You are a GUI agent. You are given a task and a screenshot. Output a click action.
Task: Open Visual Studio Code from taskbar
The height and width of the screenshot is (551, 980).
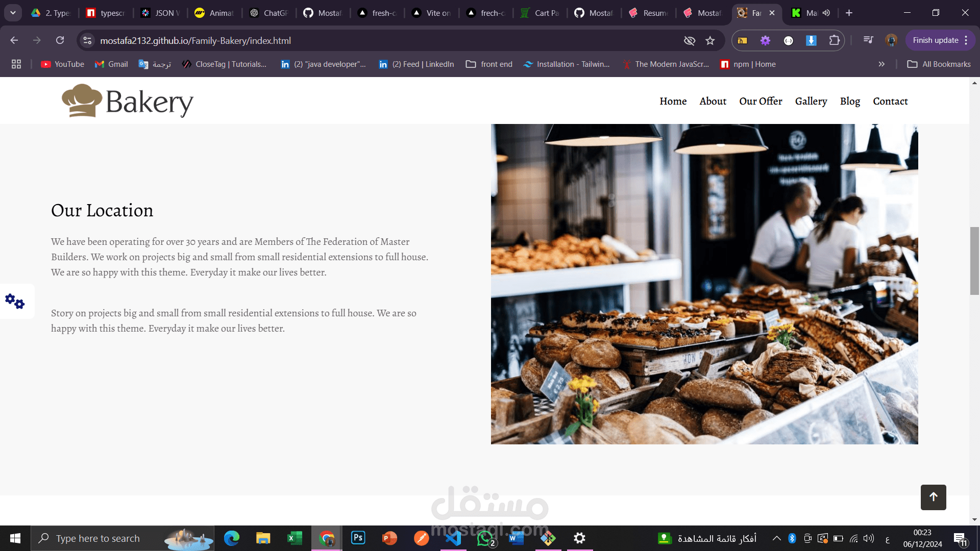point(453,538)
